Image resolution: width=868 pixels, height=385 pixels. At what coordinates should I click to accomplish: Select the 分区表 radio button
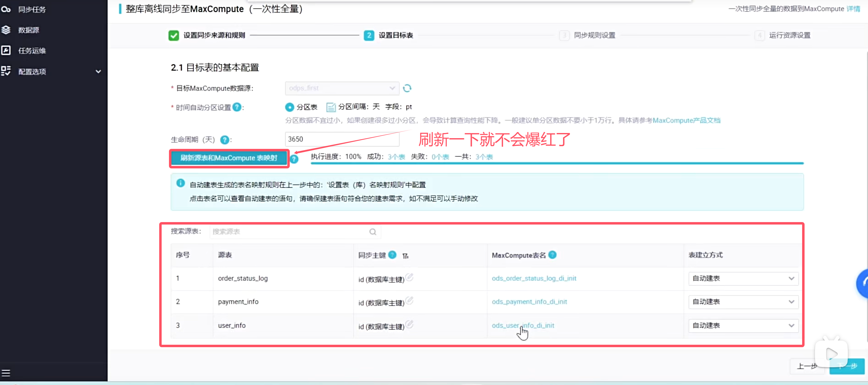click(289, 107)
